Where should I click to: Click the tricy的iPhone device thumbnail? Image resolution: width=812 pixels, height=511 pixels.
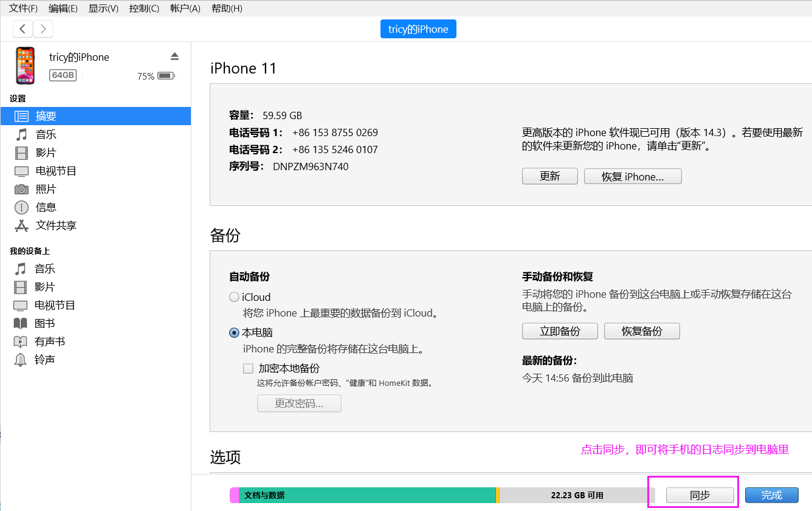pos(25,65)
